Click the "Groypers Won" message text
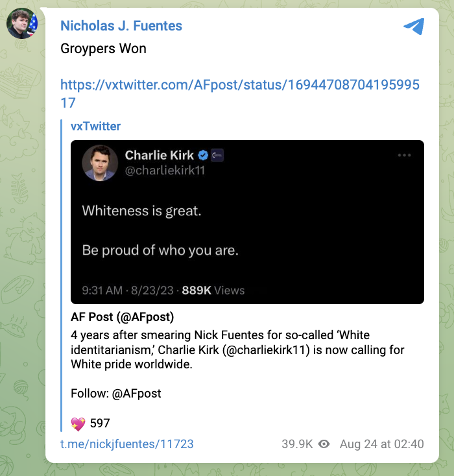 103,49
